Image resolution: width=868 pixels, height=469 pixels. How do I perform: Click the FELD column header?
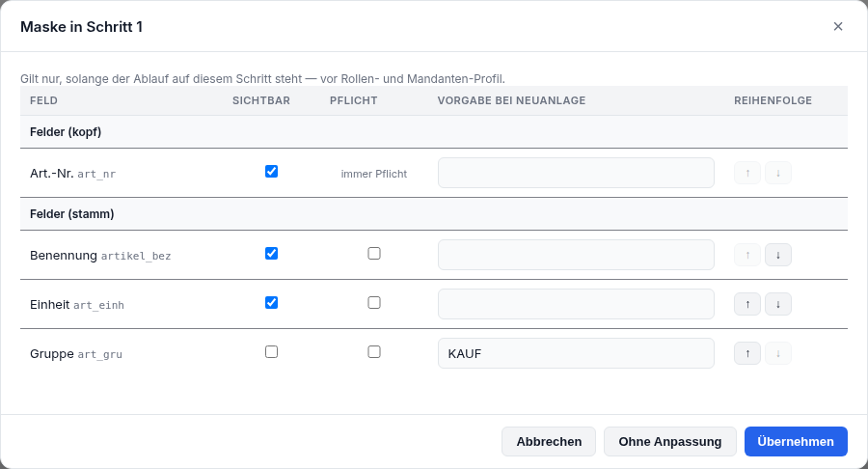click(43, 100)
